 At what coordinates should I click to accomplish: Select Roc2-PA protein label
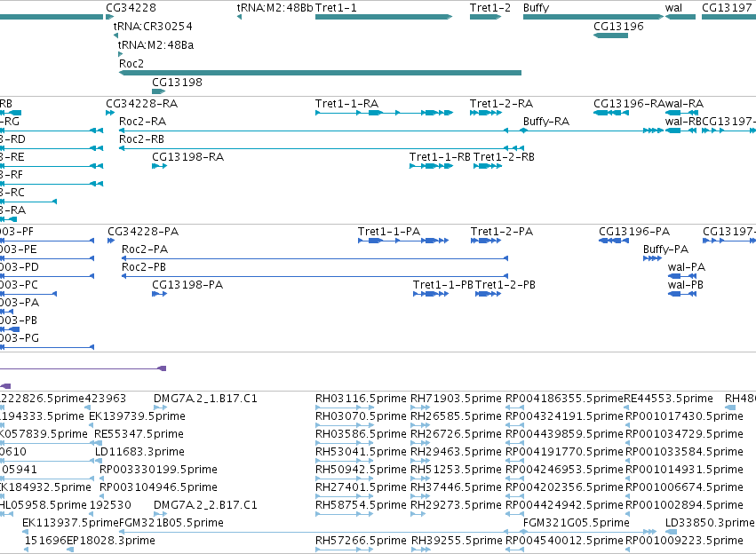pos(145,249)
